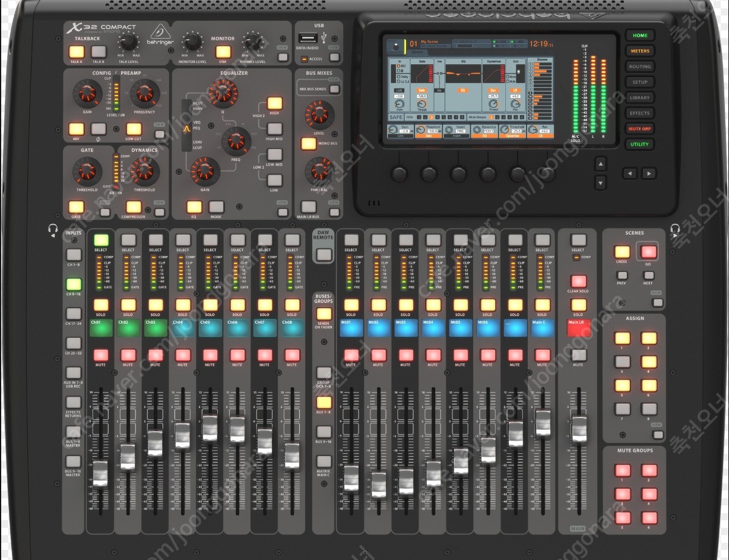The height and width of the screenshot is (560, 729).
Task: Toggle Solo on channel Ch03
Action: pyautogui.click(x=156, y=305)
